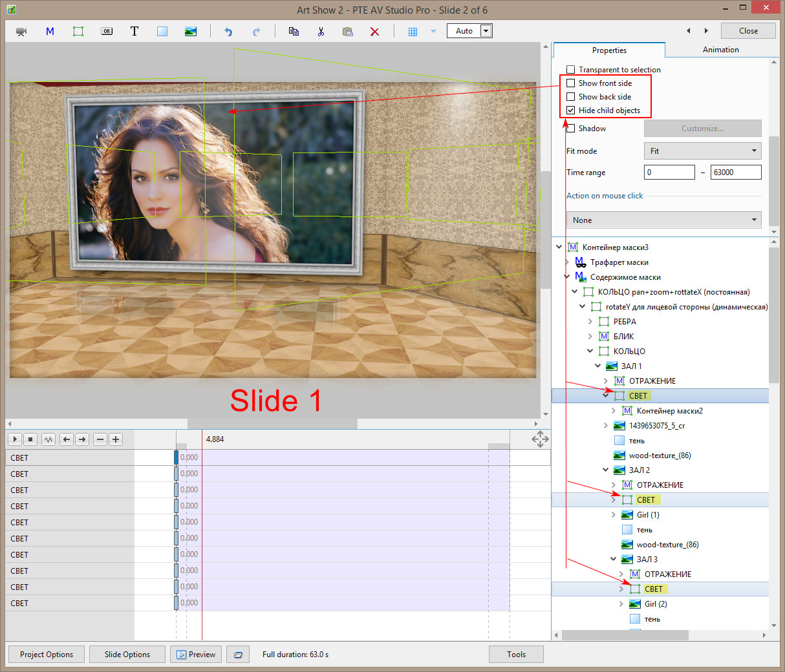Insert a text object with T tool

(x=134, y=31)
